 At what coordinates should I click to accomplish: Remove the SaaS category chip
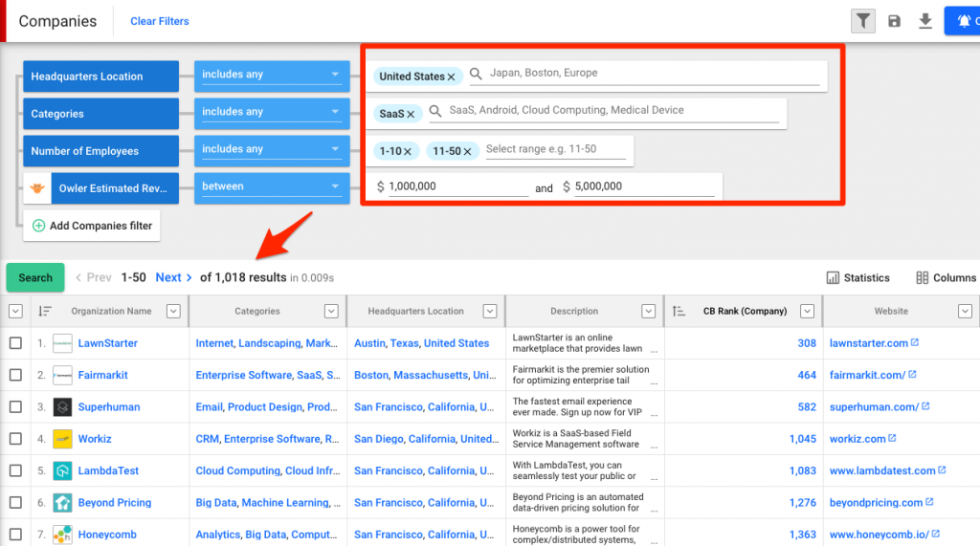[x=411, y=115]
